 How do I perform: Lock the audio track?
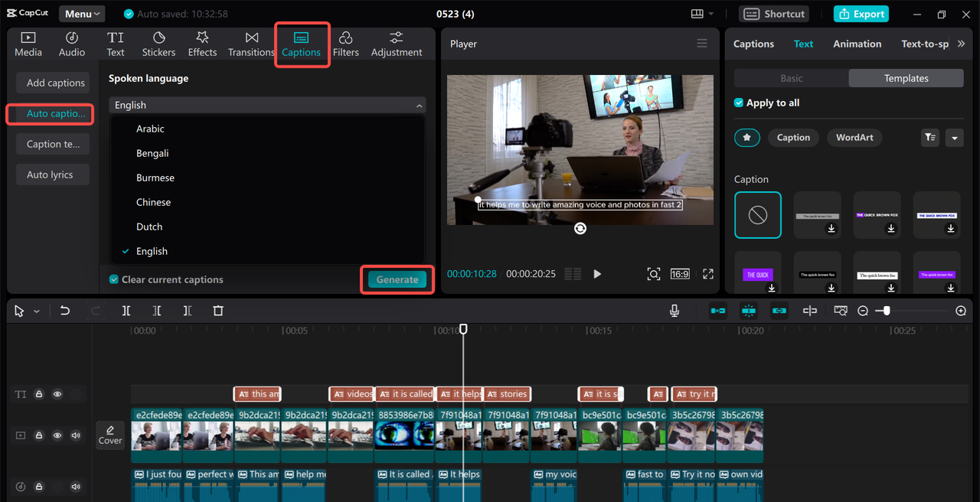point(39,486)
